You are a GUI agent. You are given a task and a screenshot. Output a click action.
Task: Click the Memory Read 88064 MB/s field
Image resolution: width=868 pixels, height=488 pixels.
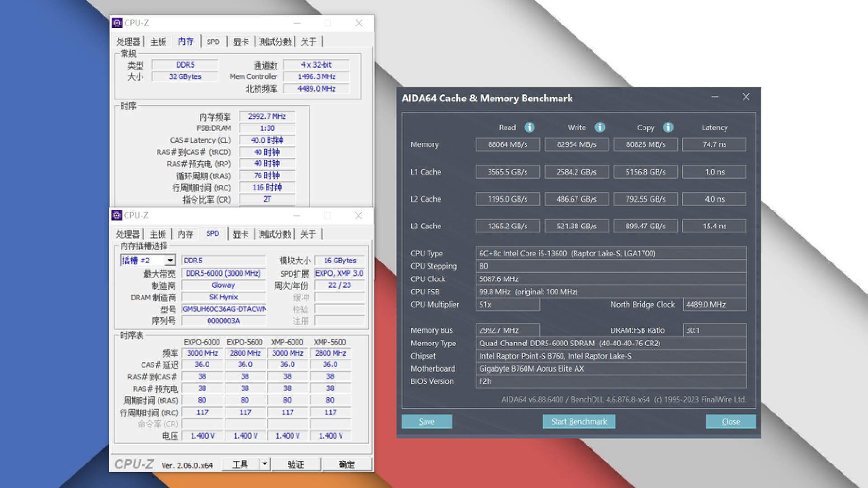click(507, 145)
